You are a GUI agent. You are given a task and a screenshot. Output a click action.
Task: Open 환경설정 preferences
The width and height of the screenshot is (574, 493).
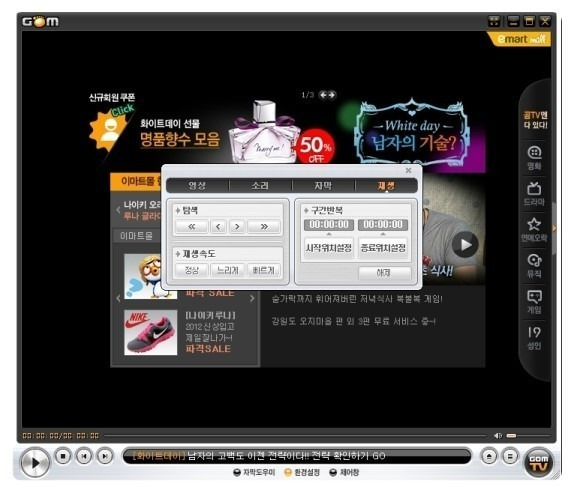(x=302, y=473)
